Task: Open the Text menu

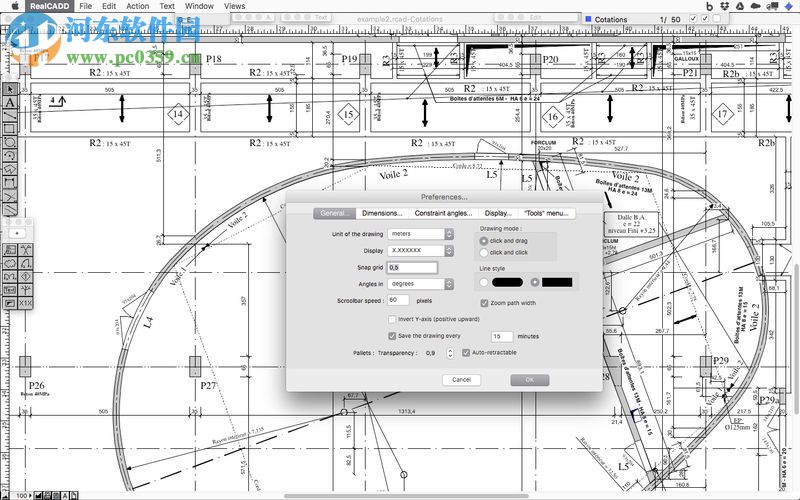Action: pos(167,6)
